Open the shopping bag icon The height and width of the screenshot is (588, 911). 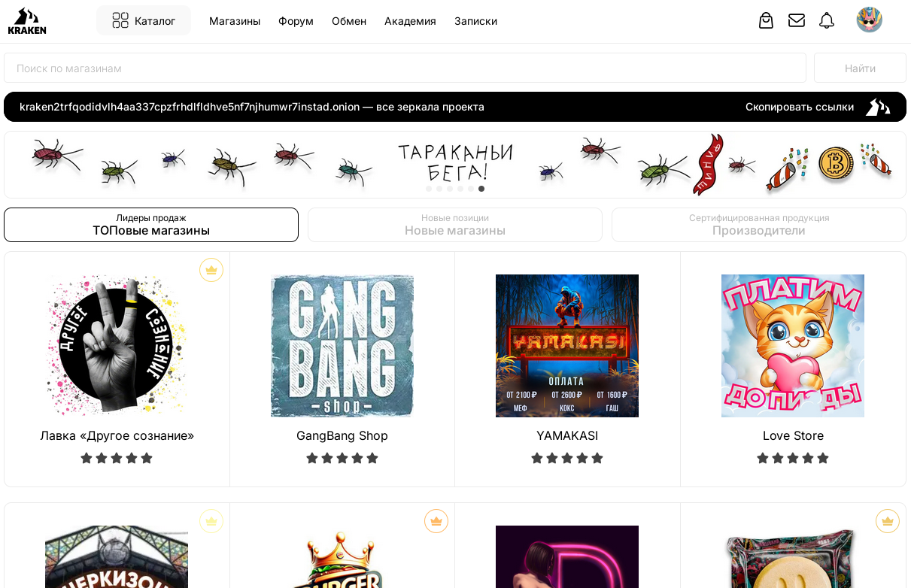pos(766,20)
